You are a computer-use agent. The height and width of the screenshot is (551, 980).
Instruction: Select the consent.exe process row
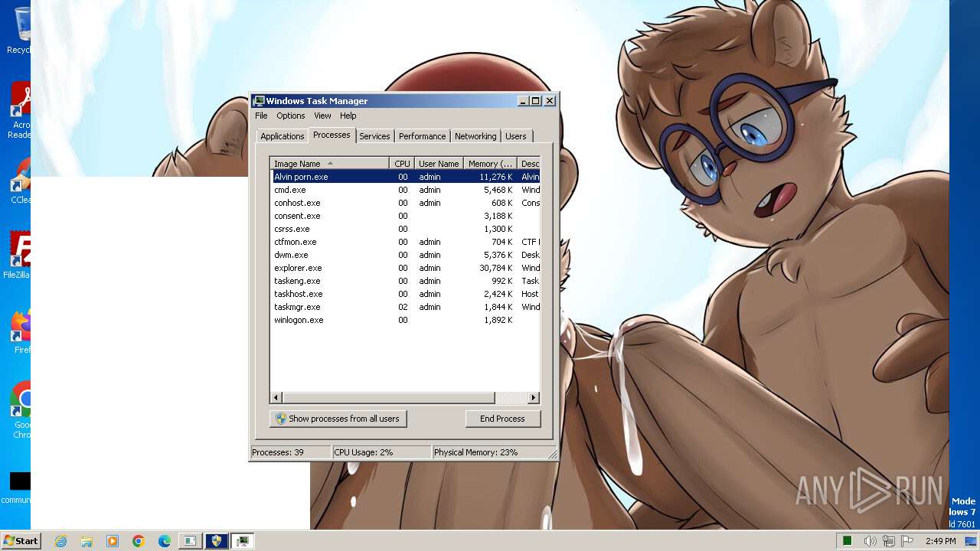coord(405,216)
